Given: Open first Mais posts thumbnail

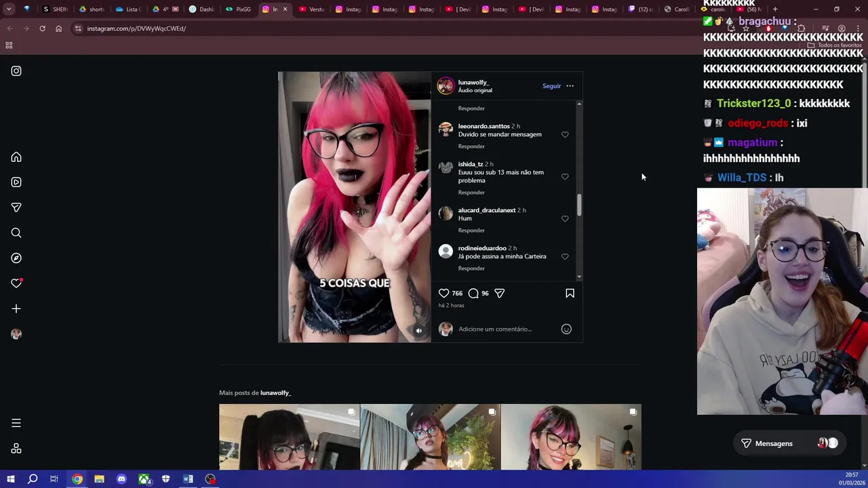Looking at the screenshot, I should click(x=290, y=437).
